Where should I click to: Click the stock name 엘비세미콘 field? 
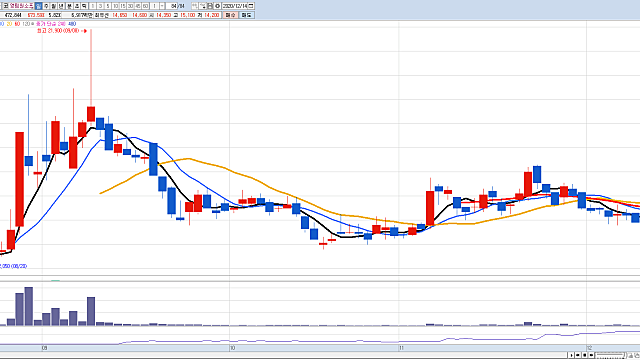point(22,6)
